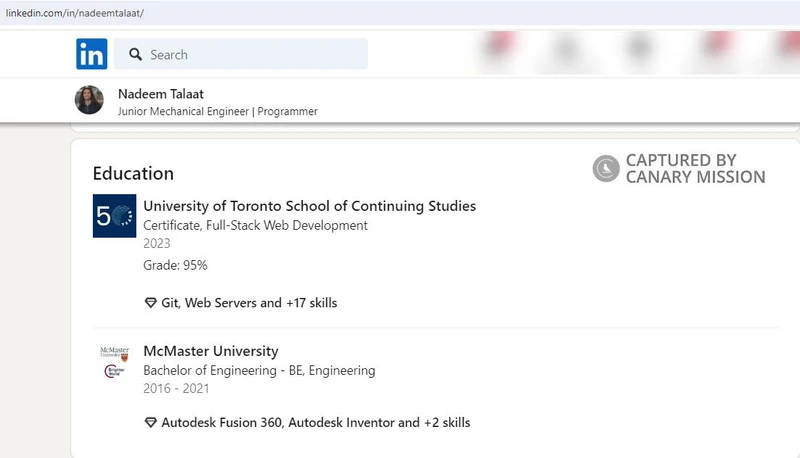Click 'Junior Mechanical Engineer | Programmer' headline

pos(217,111)
